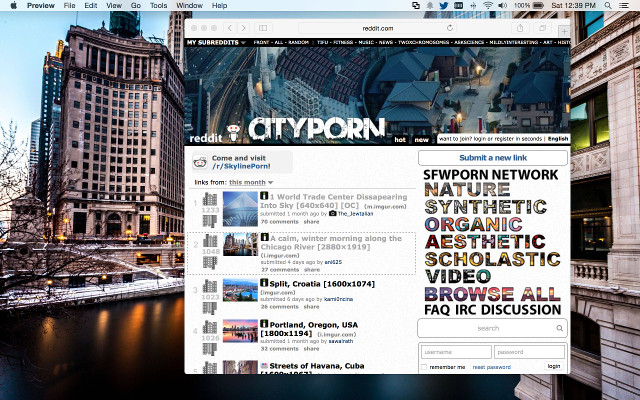Enable the remember me checkbox
This screenshot has height=400, width=640.
coord(424,367)
